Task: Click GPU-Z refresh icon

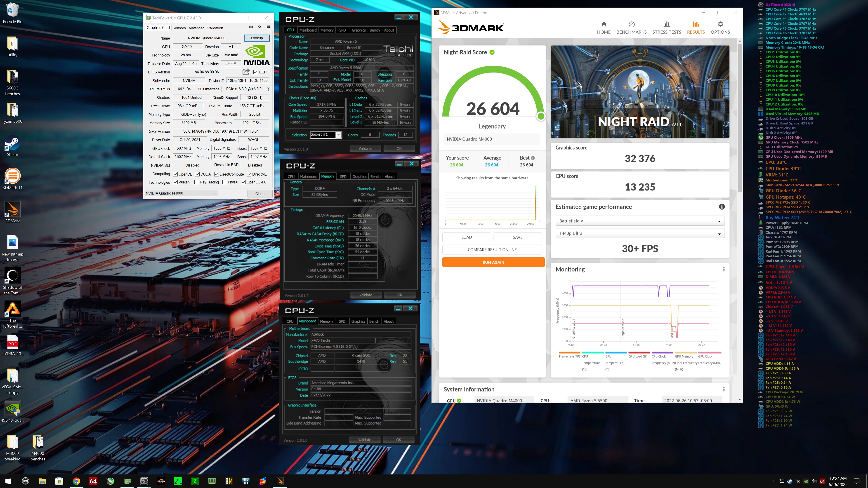Action: click(x=259, y=27)
